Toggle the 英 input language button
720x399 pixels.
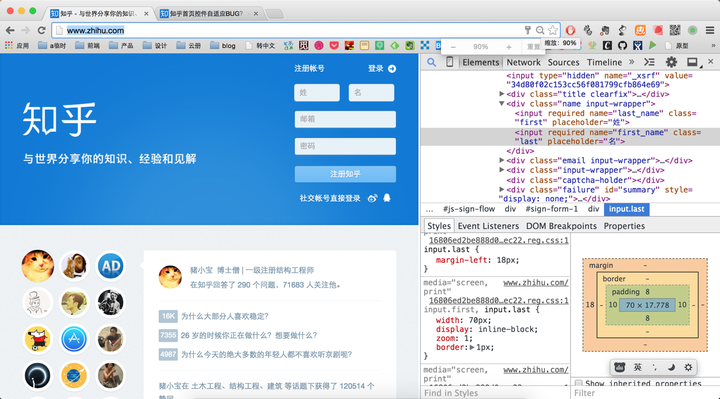(x=637, y=367)
